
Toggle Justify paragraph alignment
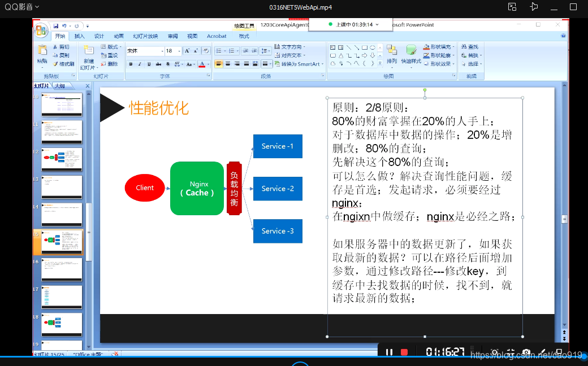click(x=247, y=64)
